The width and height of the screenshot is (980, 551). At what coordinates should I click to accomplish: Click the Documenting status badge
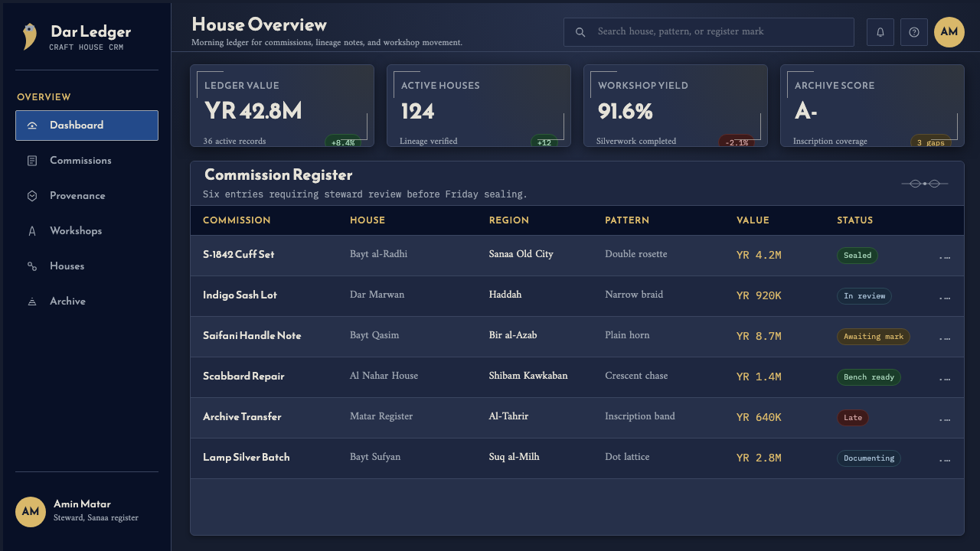pos(869,458)
